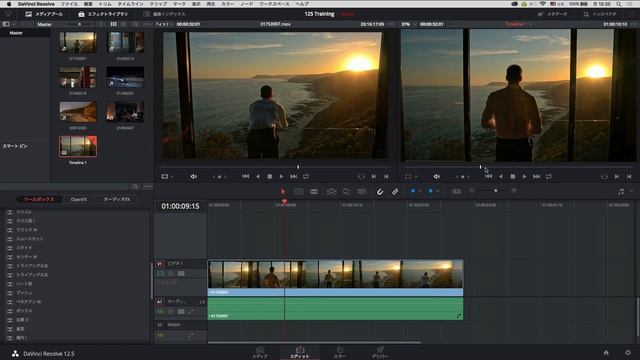This screenshot has width=640, height=360.
Task: Toggle the Media Pool panel button
Action: point(44,14)
